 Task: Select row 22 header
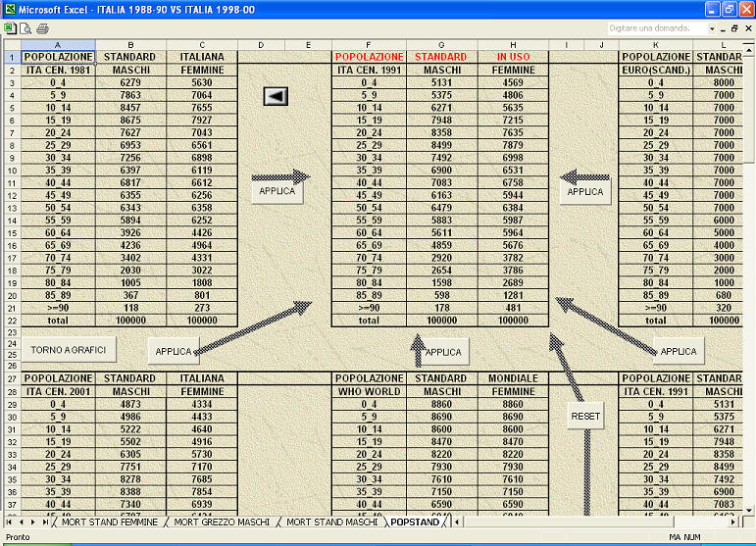(12, 321)
